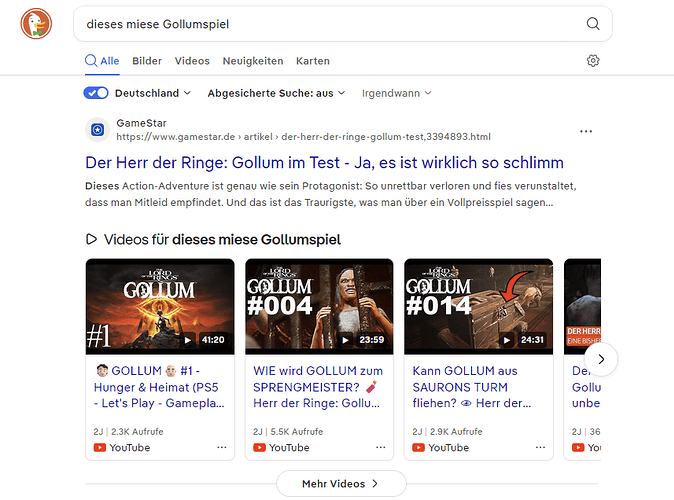
Task: Open the Irgendwann time filter dropdown
Action: pos(397,93)
